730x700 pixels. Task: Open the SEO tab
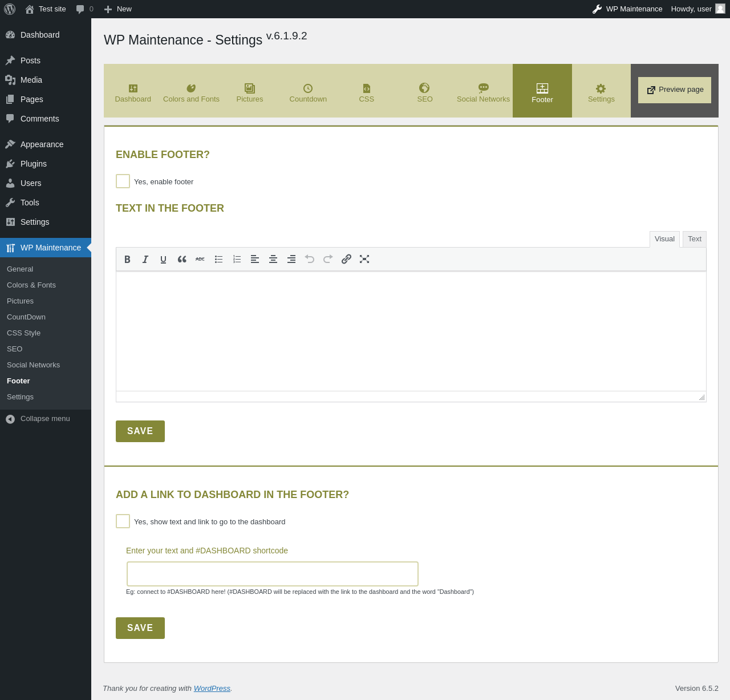tap(425, 91)
